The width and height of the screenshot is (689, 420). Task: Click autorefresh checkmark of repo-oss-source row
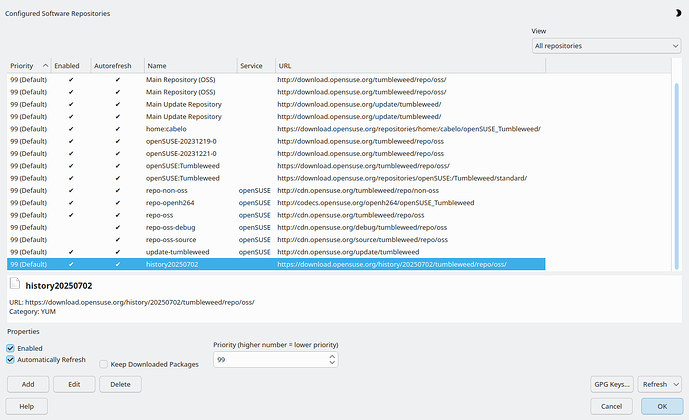117,239
